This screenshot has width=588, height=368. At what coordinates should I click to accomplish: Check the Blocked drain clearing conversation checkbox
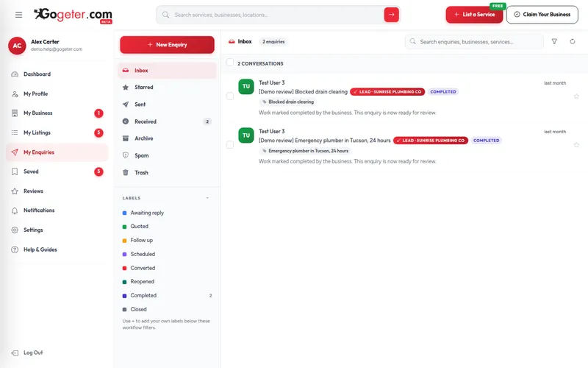[x=230, y=96]
